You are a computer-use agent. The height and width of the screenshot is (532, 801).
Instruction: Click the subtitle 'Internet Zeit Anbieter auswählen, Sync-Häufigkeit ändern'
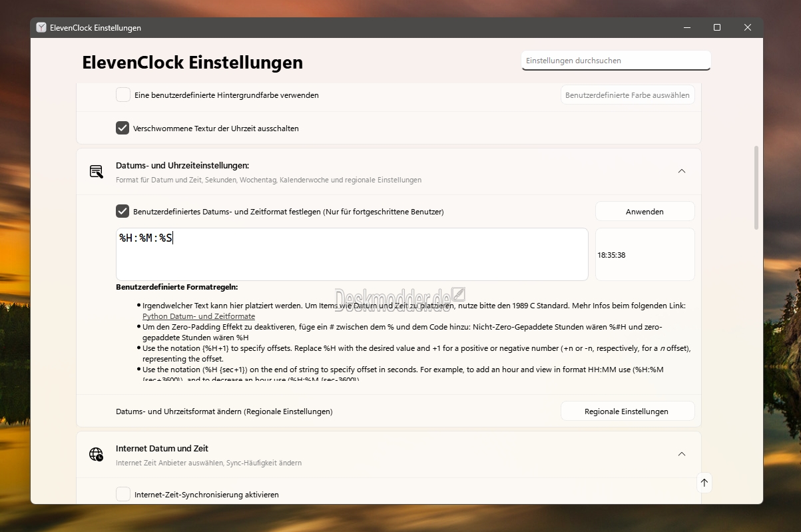[x=208, y=463]
